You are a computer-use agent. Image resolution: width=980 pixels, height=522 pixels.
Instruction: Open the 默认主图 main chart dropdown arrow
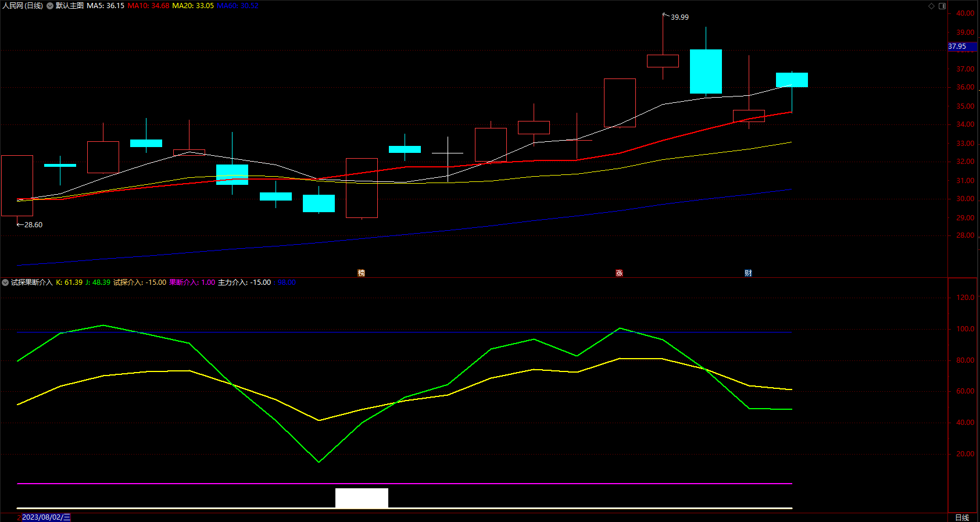click(50, 6)
